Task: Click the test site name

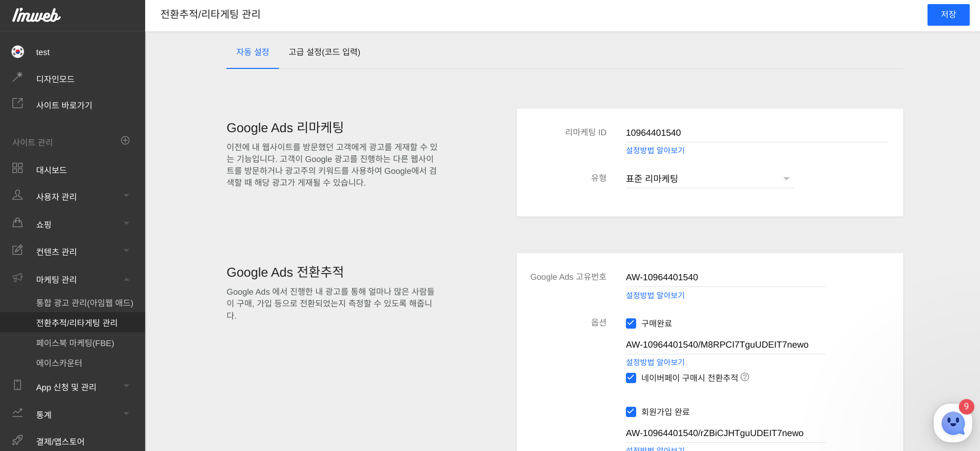Action: click(x=43, y=52)
